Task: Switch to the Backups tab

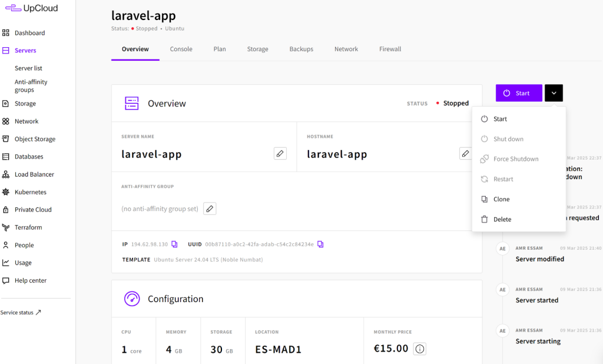Action: pyautogui.click(x=301, y=49)
